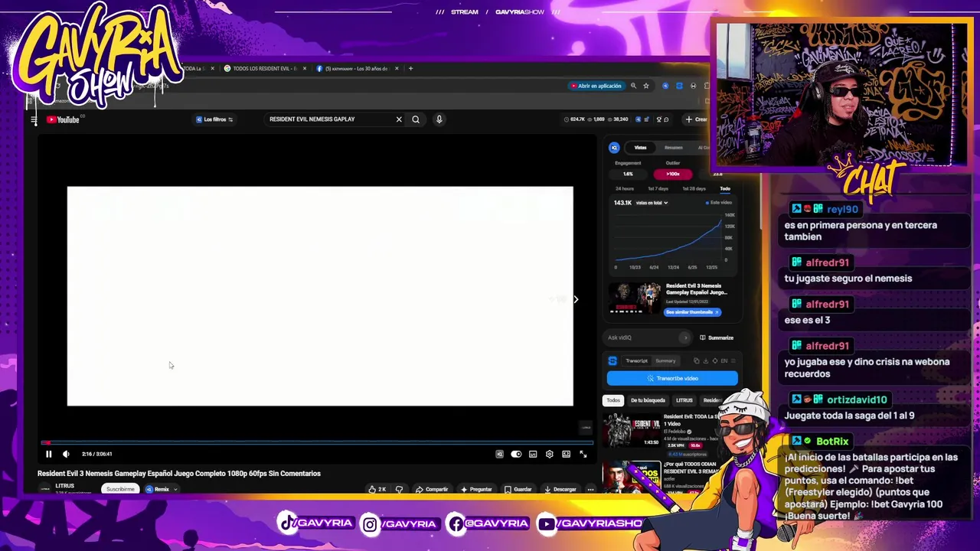Like the video with the thumbs-up 2 K
The width and height of the screenshot is (980, 551).
pos(377,489)
